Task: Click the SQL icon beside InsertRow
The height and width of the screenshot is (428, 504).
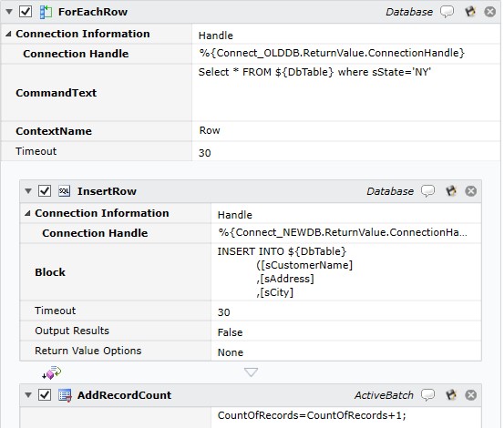Action: coord(65,191)
